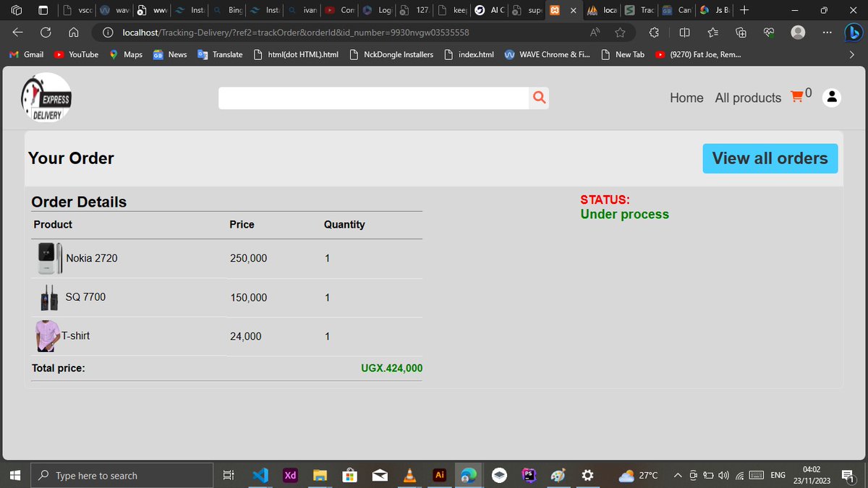Switch to the 'Js B' browser tab
The width and height of the screenshot is (868, 488).
[715, 10]
